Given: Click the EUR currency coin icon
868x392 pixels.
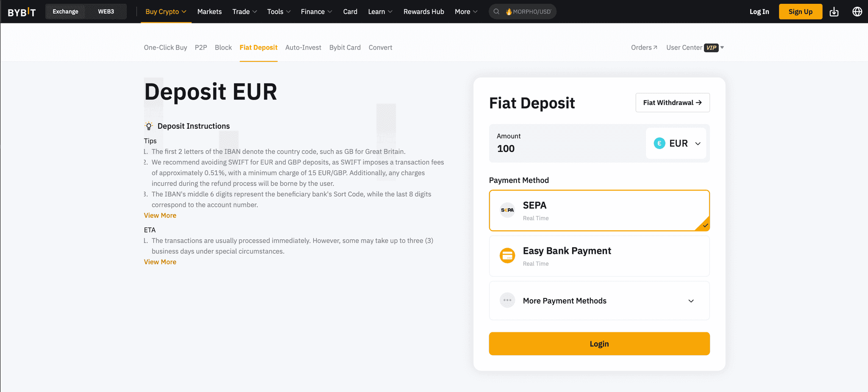Looking at the screenshot, I should (x=659, y=143).
